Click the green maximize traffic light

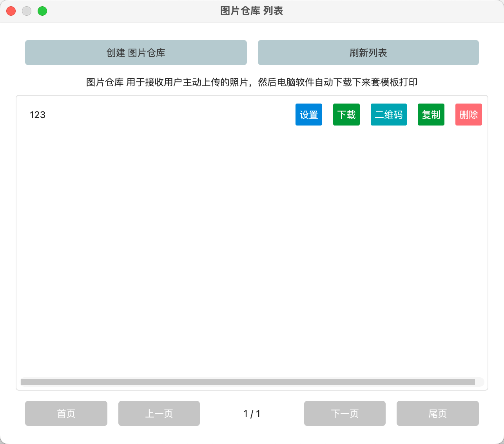pyautogui.click(x=42, y=11)
